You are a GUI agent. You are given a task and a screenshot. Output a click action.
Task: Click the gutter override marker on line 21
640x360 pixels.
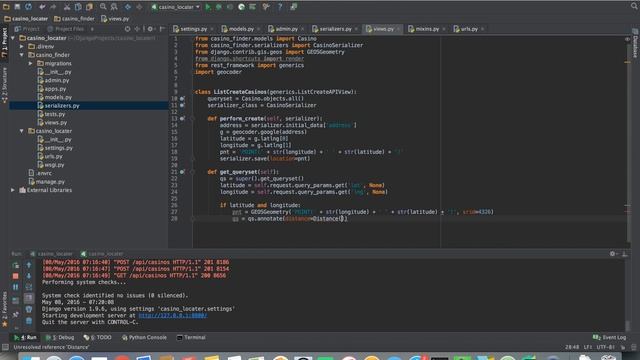coord(182,172)
